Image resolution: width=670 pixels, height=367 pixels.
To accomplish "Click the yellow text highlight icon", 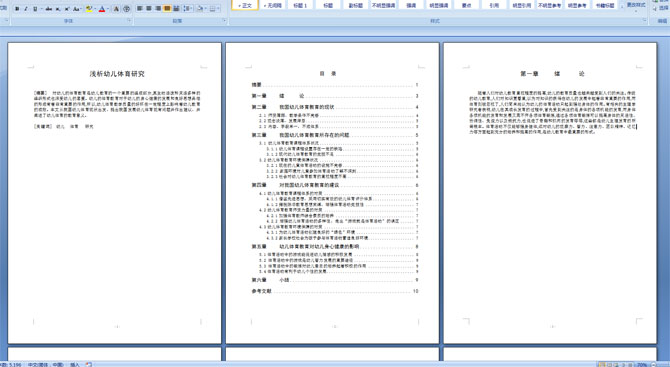I will 89,9.
